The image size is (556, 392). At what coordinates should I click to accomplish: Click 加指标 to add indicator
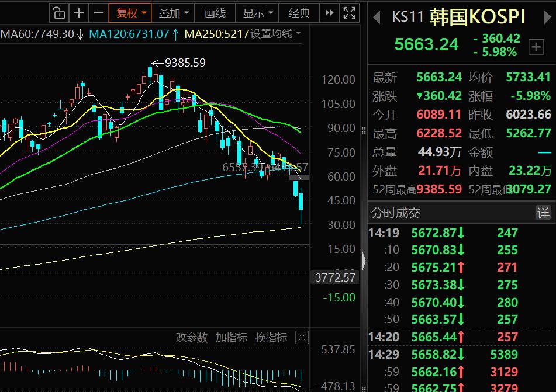click(231, 338)
